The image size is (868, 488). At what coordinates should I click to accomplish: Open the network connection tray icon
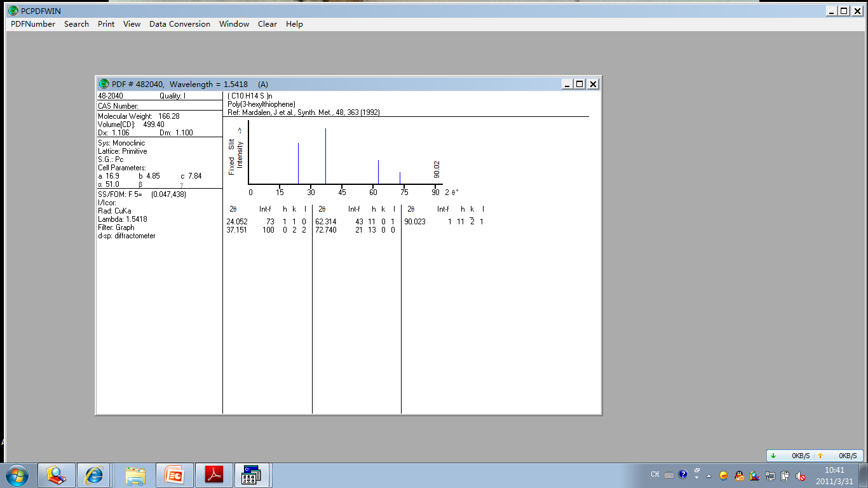coord(770,475)
